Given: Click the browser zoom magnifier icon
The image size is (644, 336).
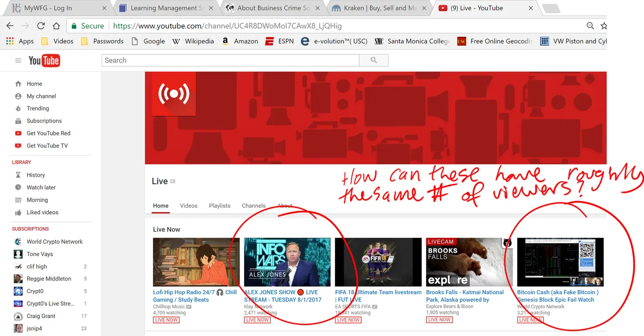Looking at the screenshot, I should point(590,26).
